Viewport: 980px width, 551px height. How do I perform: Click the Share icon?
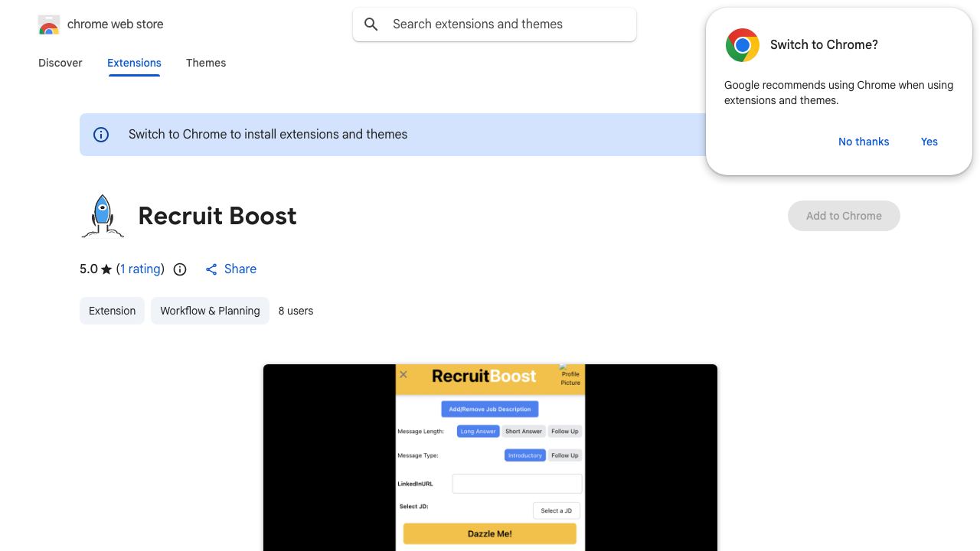pos(211,269)
